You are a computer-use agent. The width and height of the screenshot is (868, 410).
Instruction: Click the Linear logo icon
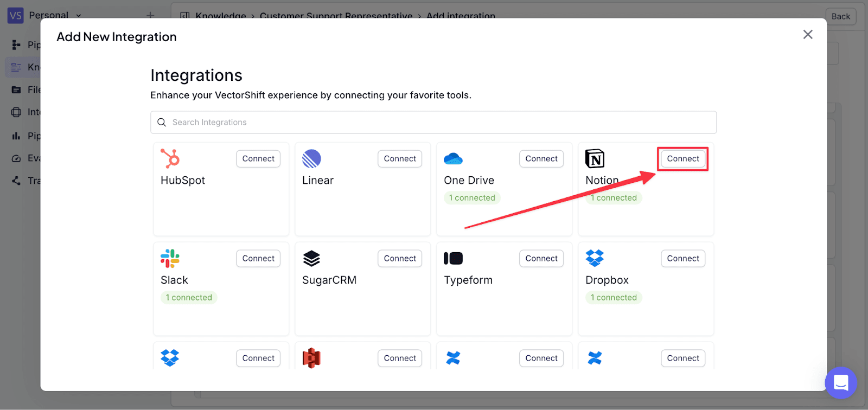coord(311,158)
